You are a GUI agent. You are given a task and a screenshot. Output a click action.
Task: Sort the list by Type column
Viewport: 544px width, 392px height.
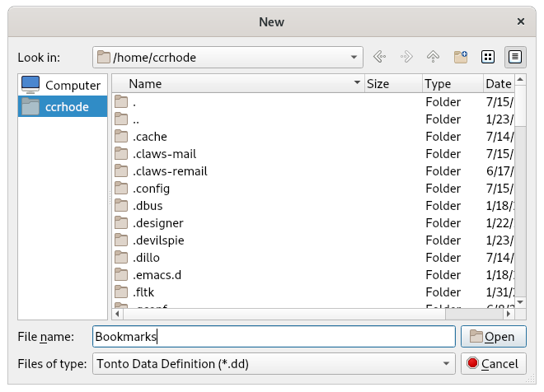coord(453,83)
